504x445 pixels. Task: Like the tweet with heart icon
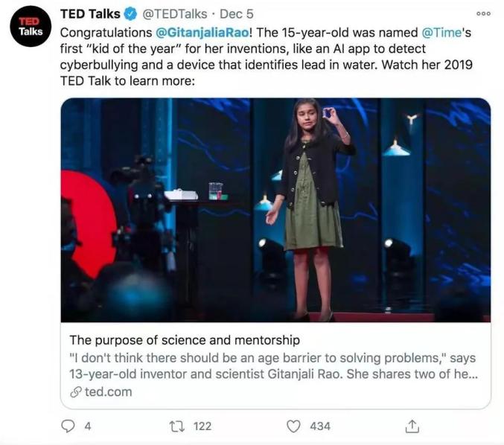(x=294, y=426)
